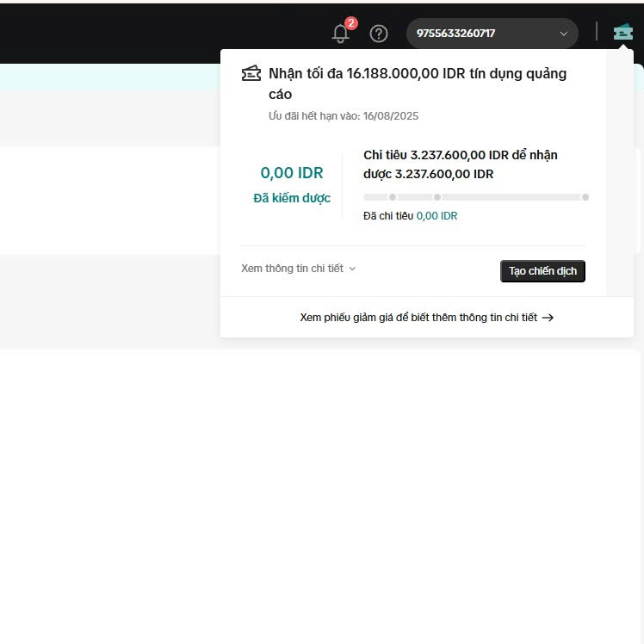Screen dimensions: 644x644
Task: Click the Đã kiếm được label
Action: [292, 198]
